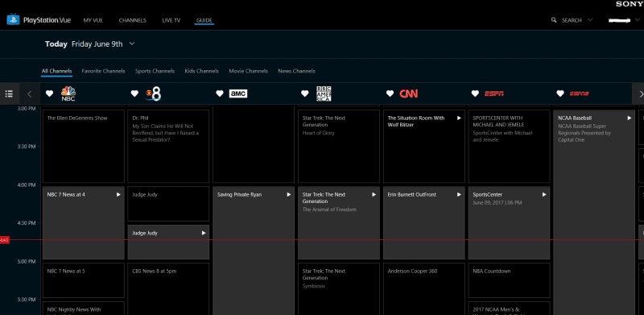Expand the date selector chevron
This screenshot has height=315, width=644.
[x=132, y=44]
